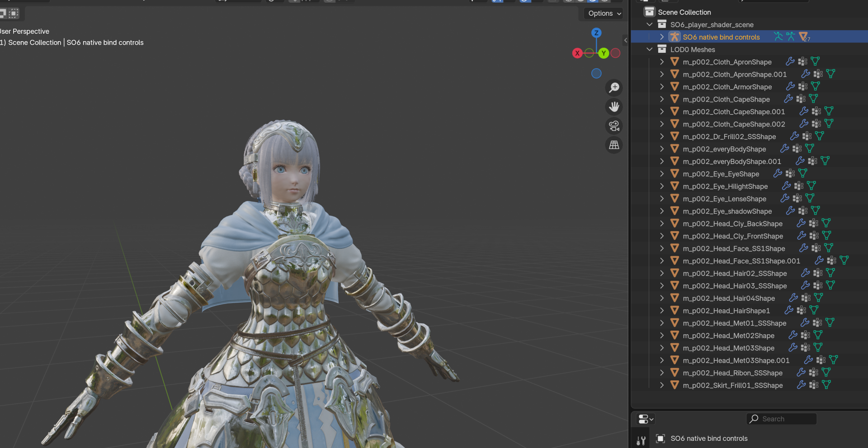868x448 pixels.
Task: Select the Scene Collection label
Action: pyautogui.click(x=684, y=12)
